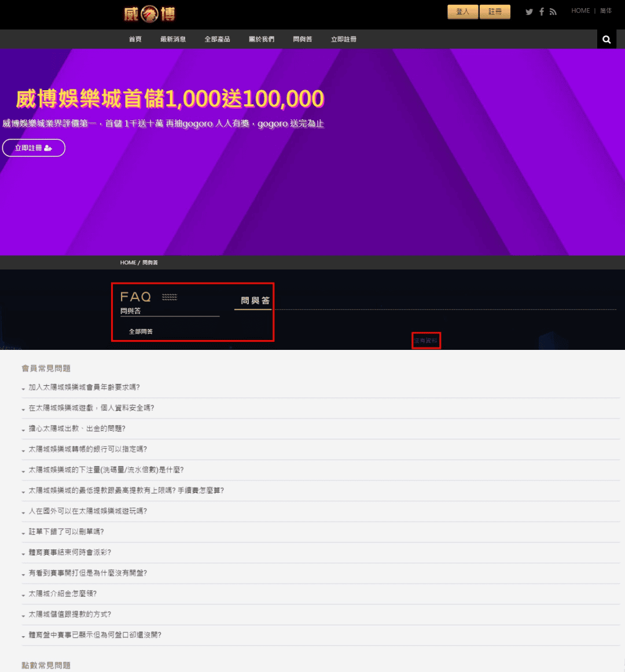Open the 首頁 menu item
The height and width of the screenshot is (672, 625).
[135, 39]
